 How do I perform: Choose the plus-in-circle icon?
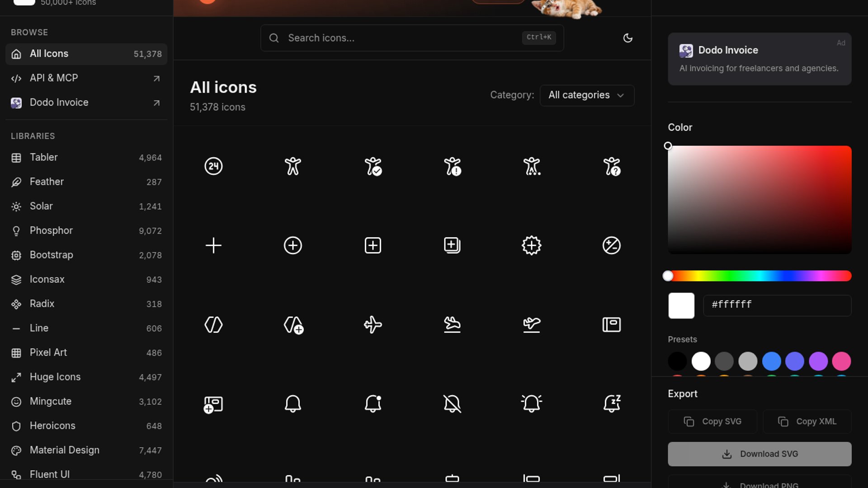293,245
